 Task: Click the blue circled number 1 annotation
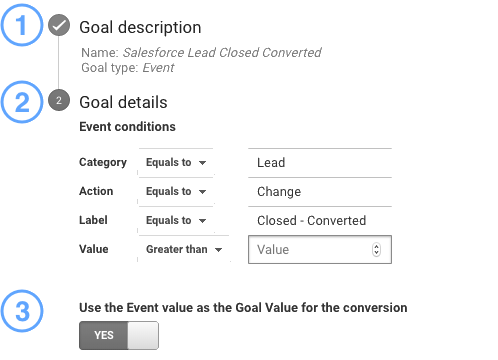click(x=22, y=25)
